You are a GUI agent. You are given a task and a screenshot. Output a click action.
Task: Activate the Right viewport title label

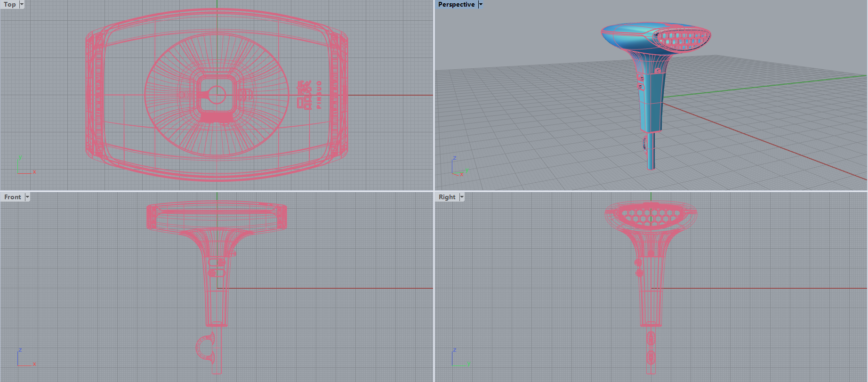(x=447, y=197)
